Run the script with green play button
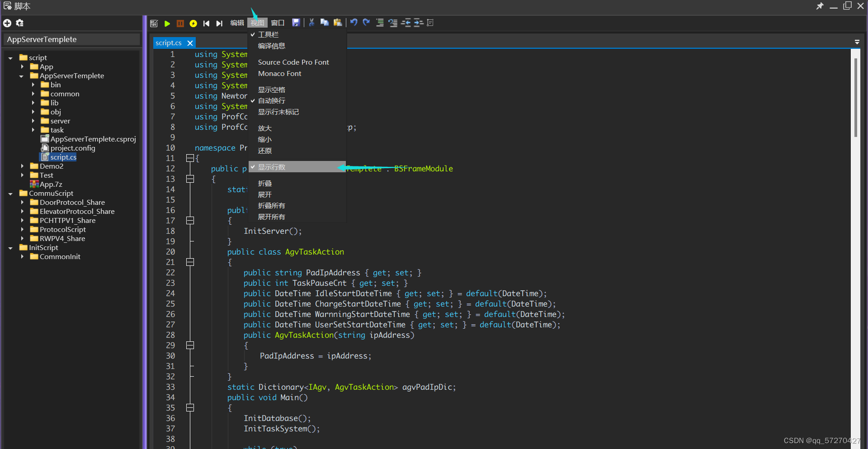The image size is (868, 449). (x=167, y=23)
